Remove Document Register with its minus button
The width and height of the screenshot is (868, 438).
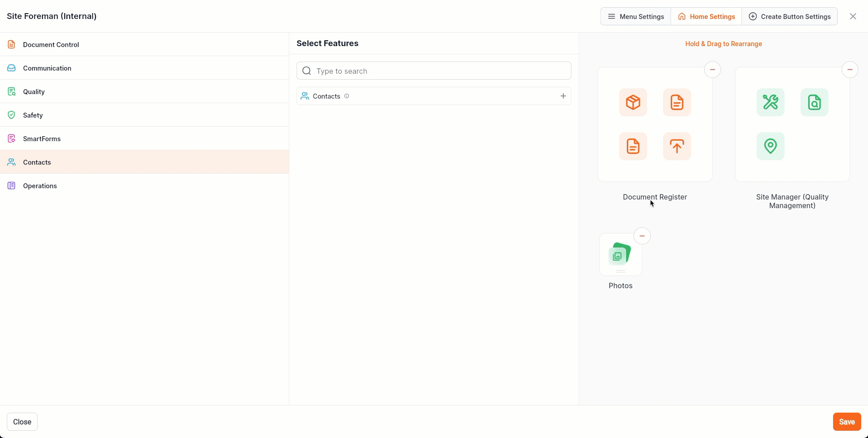[712, 70]
